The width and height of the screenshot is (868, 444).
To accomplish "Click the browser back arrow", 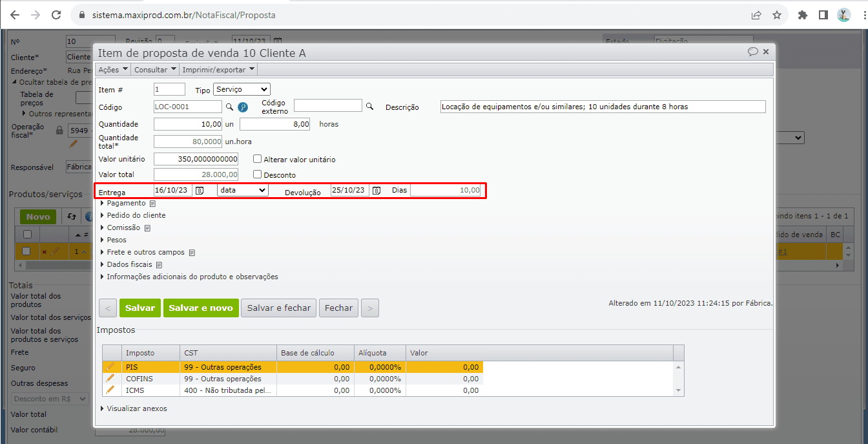I will click(14, 14).
